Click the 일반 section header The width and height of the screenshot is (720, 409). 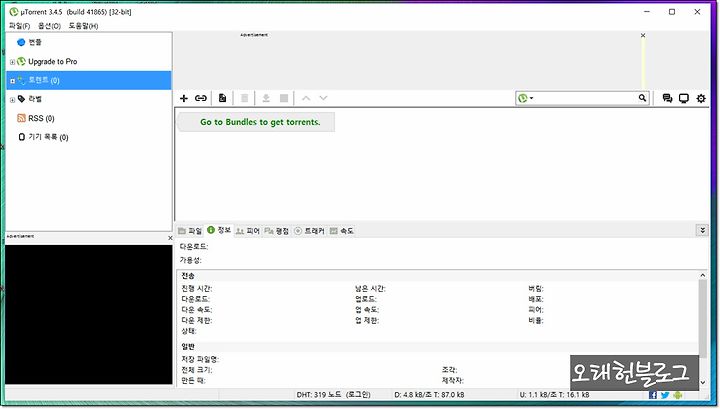click(x=188, y=347)
